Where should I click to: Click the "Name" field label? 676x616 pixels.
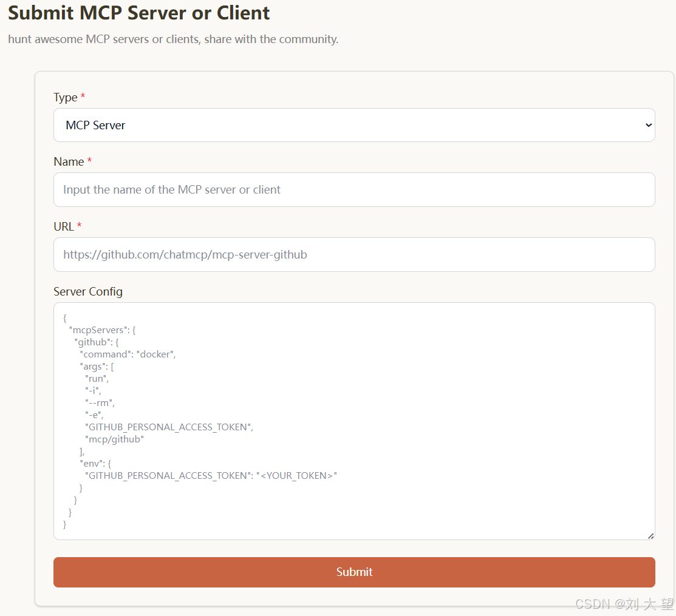(x=69, y=162)
